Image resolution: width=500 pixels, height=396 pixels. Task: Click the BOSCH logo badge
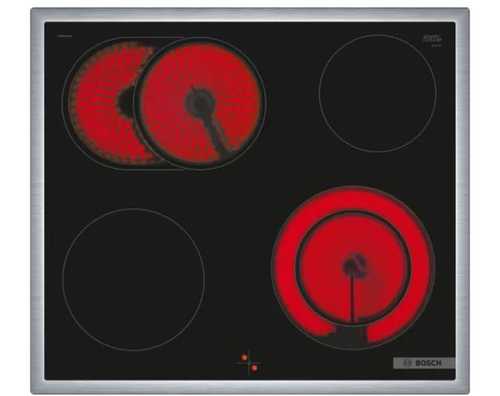coord(424,363)
